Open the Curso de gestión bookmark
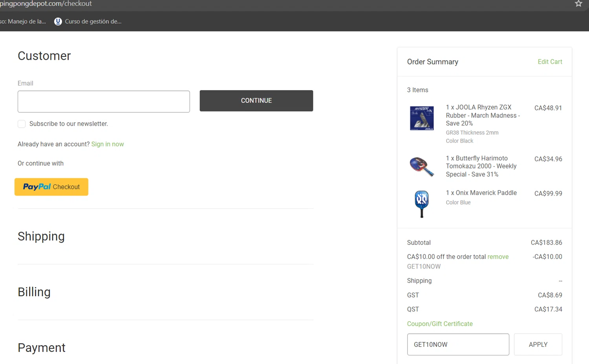The width and height of the screenshot is (589, 364). pyautogui.click(x=88, y=22)
